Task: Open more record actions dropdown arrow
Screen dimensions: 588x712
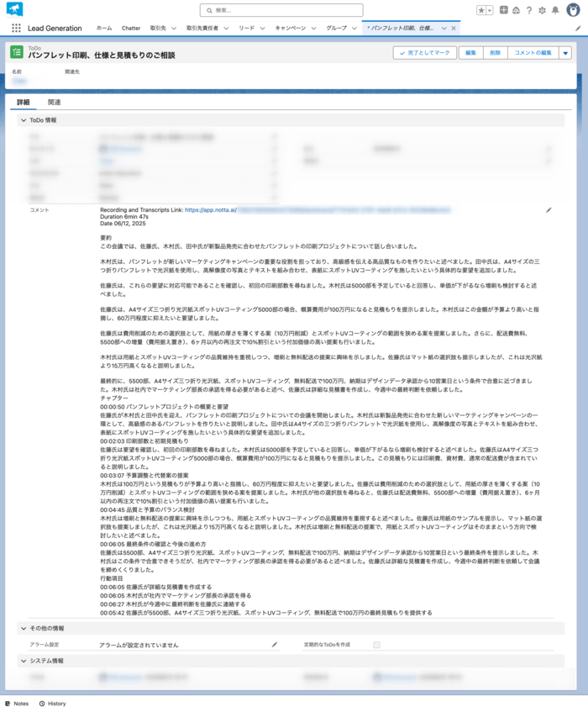Action: coord(565,53)
